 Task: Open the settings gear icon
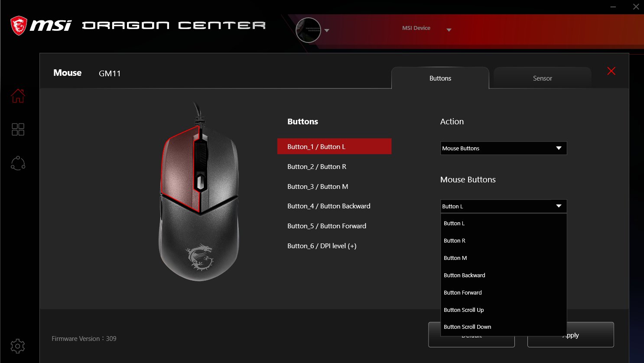coord(17,346)
